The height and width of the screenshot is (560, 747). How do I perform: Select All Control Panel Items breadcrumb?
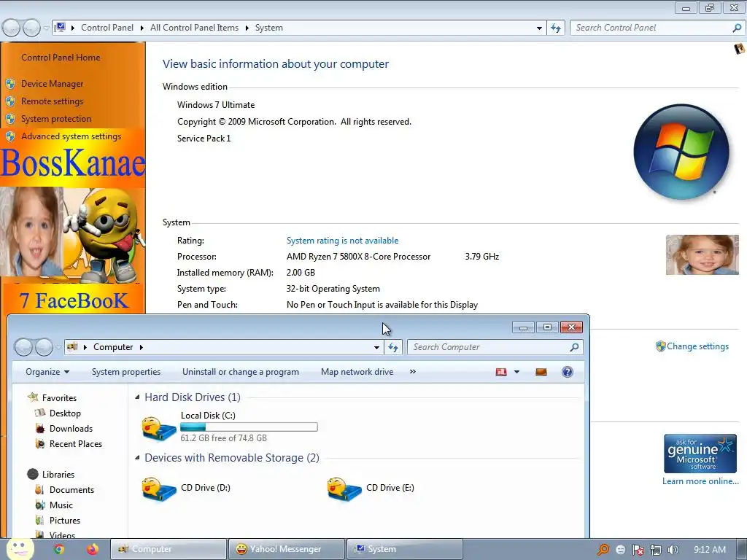point(194,28)
